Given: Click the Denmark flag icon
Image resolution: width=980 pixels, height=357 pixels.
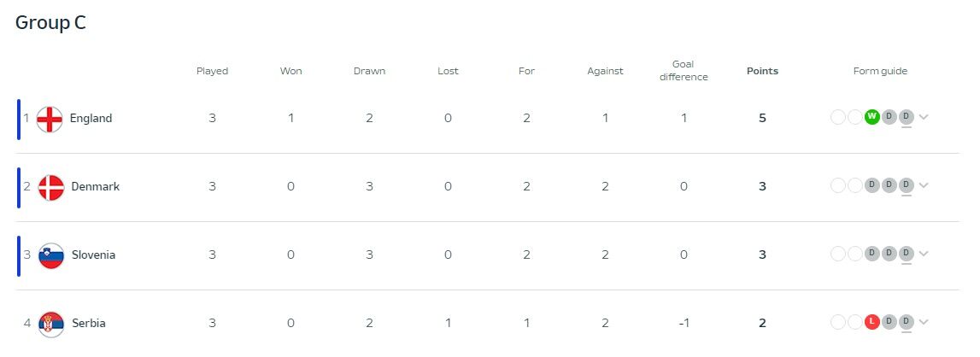Looking at the screenshot, I should pos(51,187).
